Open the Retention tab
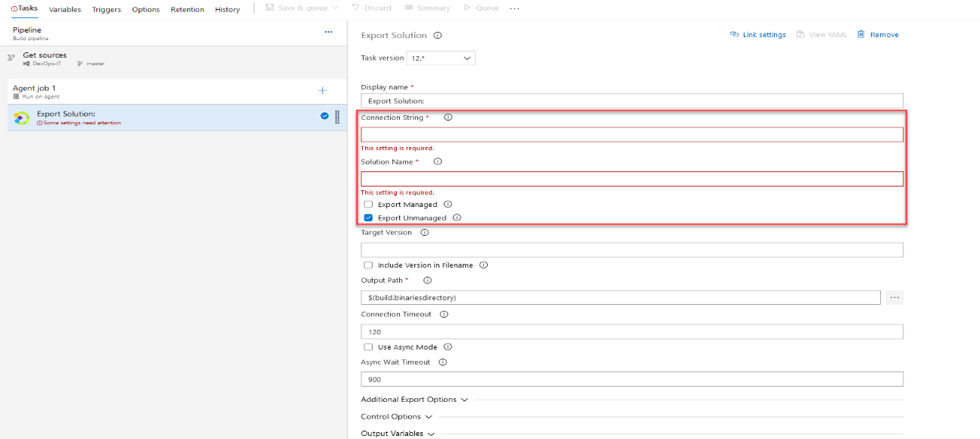Screen dimensions: 980x439 click(x=187, y=9)
